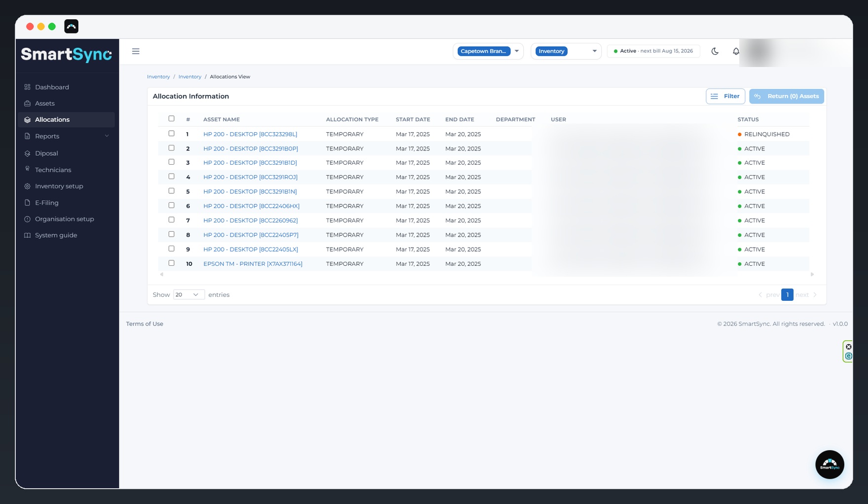
Task: Click the blurred user profile avatar
Action: tap(759, 51)
